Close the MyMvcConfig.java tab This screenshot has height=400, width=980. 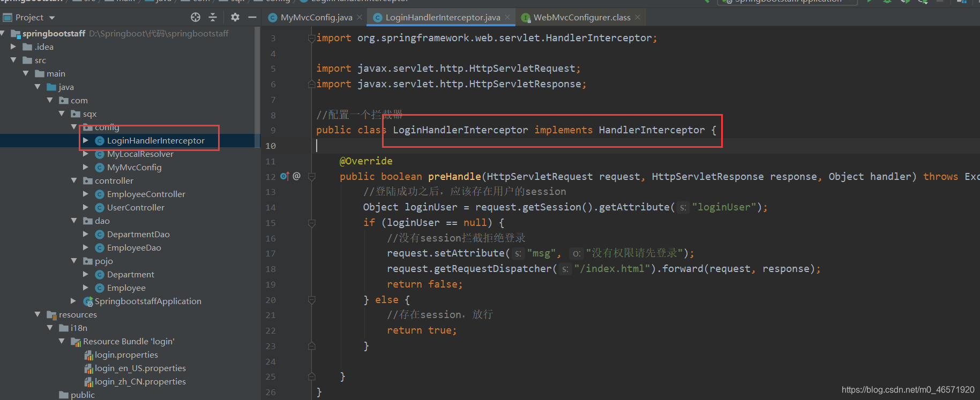coord(360,18)
